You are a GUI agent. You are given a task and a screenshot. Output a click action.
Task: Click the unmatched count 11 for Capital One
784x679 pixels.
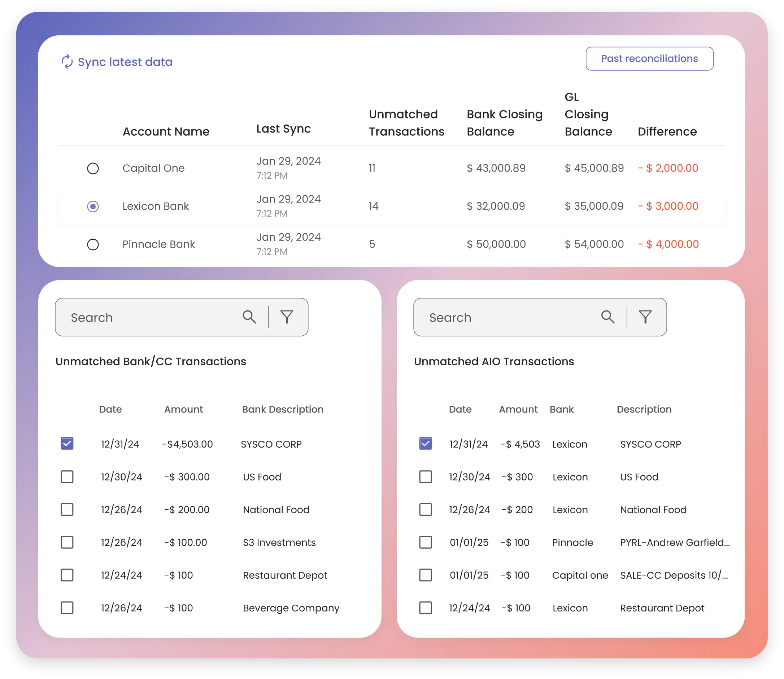372,168
